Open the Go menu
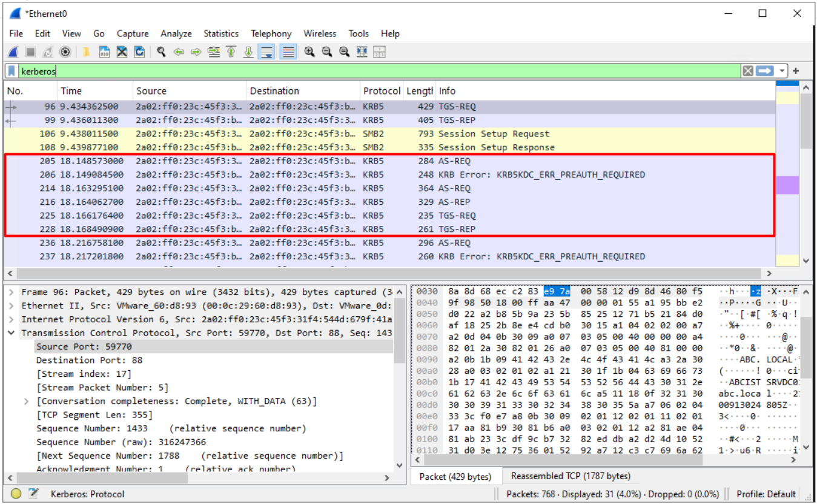 (x=99, y=34)
